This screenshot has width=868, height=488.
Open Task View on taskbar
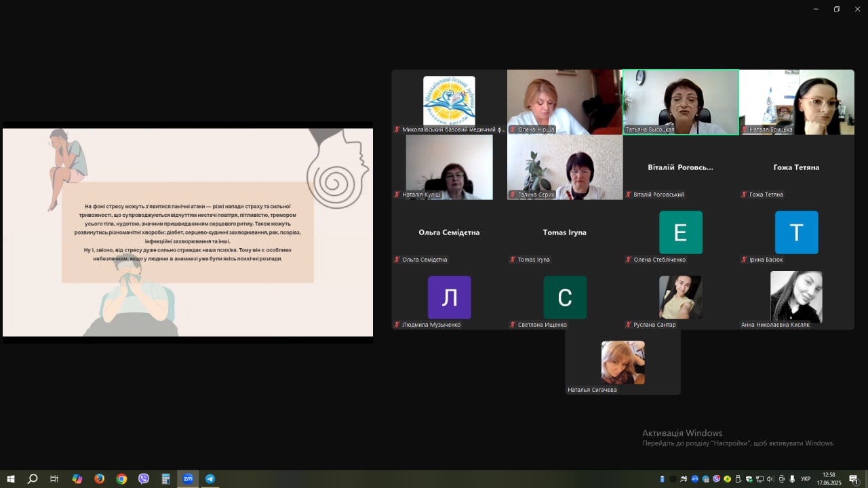click(54, 479)
